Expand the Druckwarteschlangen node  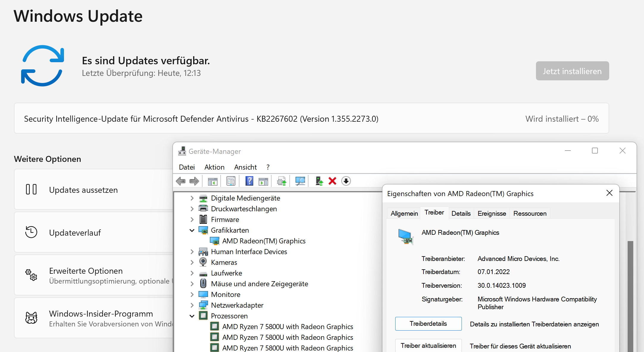[x=192, y=209]
